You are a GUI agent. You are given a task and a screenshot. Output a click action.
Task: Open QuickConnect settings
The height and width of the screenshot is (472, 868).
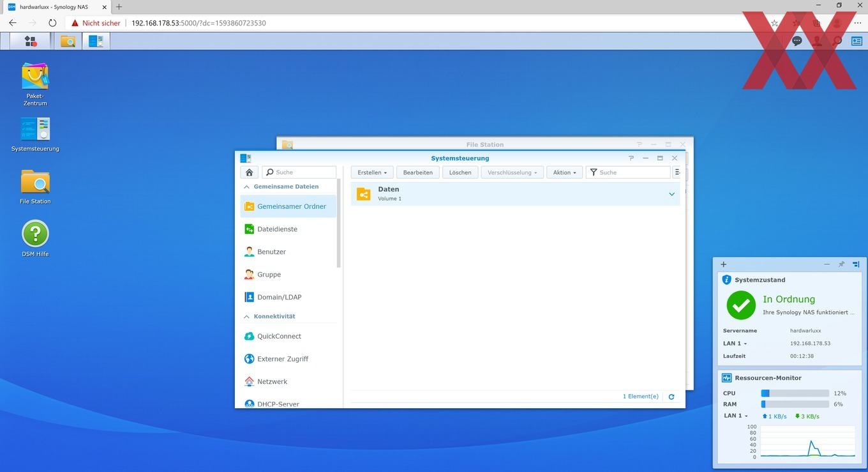click(288, 336)
